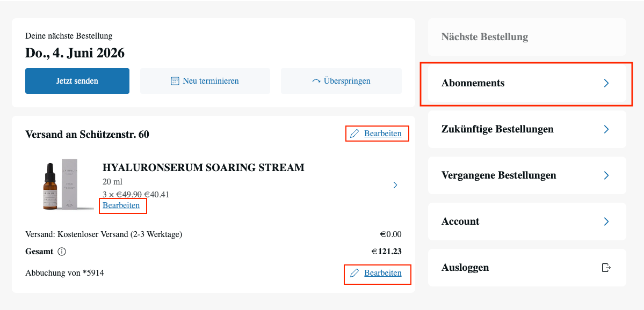
Task: Click the skip arrow icon in Überspringen
Action: [316, 81]
